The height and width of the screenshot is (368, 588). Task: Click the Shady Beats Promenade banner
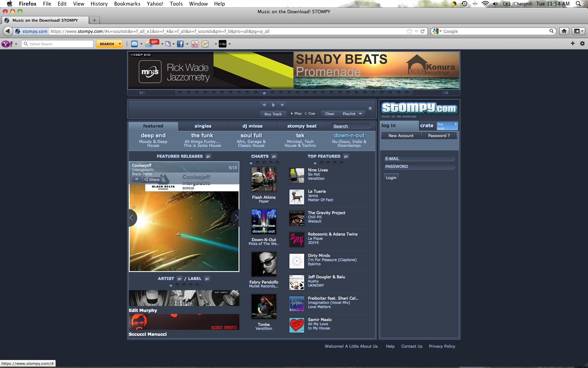click(377, 70)
